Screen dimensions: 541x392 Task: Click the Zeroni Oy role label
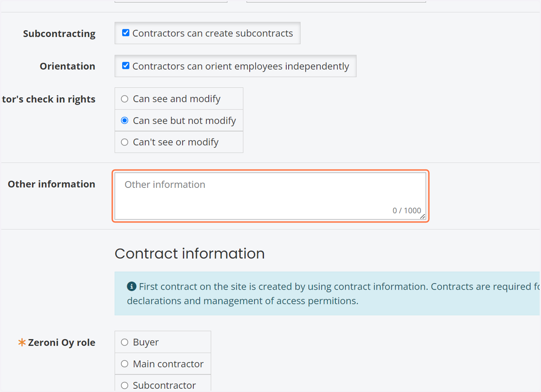point(61,342)
